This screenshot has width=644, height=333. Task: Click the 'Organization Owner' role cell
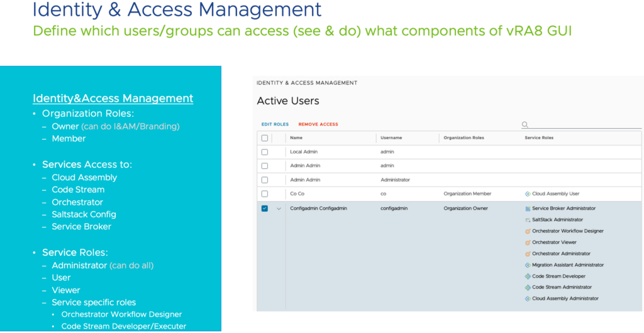tap(466, 209)
